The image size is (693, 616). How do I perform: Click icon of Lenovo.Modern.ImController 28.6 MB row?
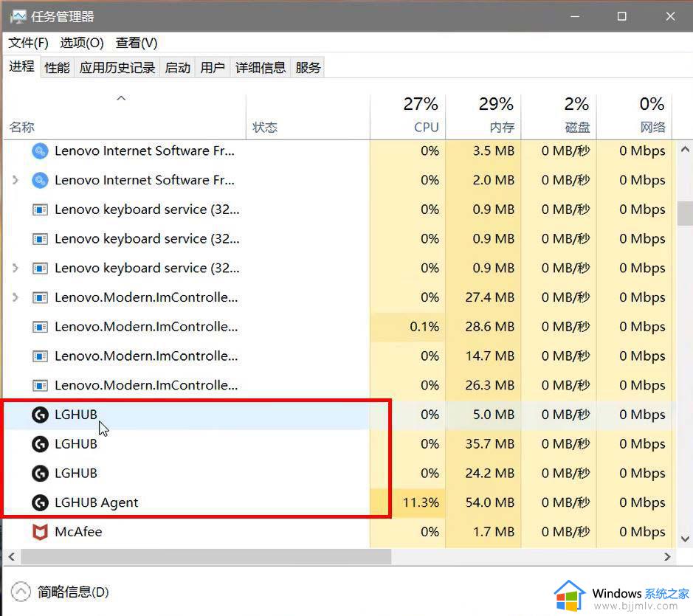[40, 327]
